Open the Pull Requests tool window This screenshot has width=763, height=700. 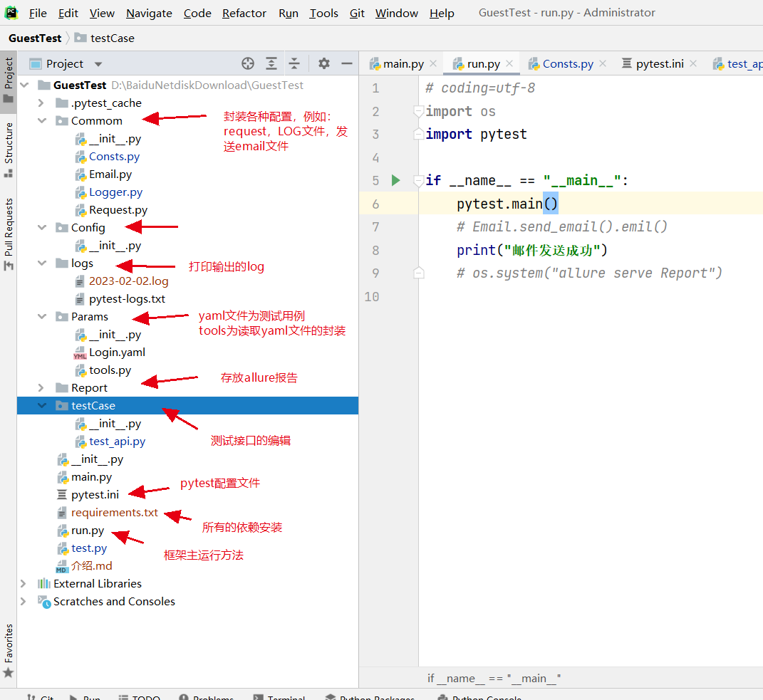(9, 234)
